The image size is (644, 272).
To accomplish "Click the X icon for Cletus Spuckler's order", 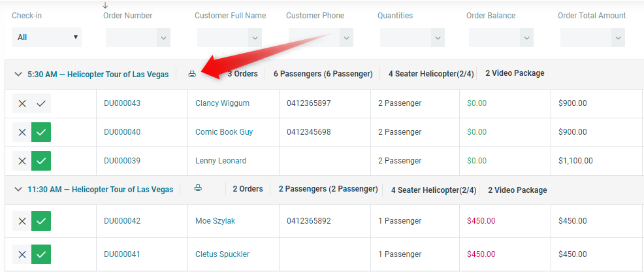I will (22, 254).
